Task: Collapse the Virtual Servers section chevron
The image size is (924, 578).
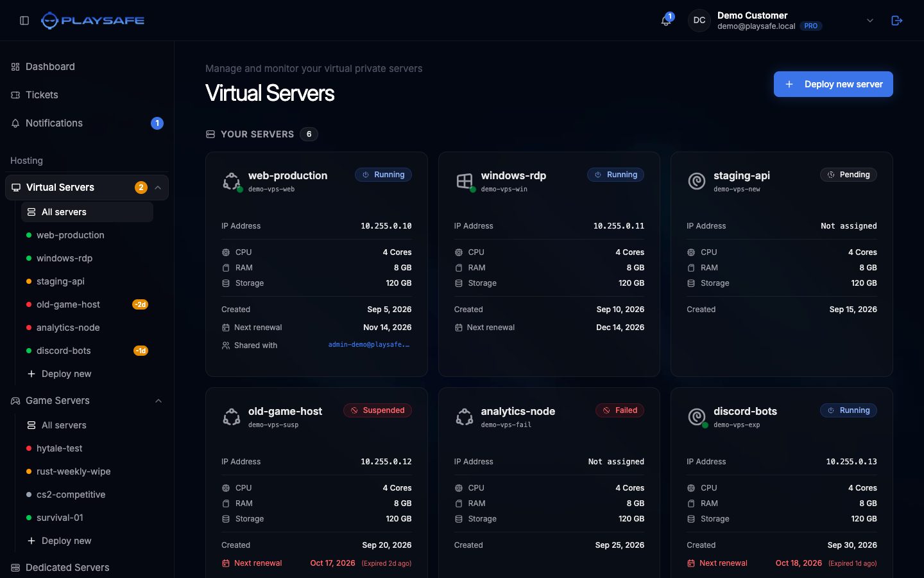Action: pyautogui.click(x=158, y=188)
